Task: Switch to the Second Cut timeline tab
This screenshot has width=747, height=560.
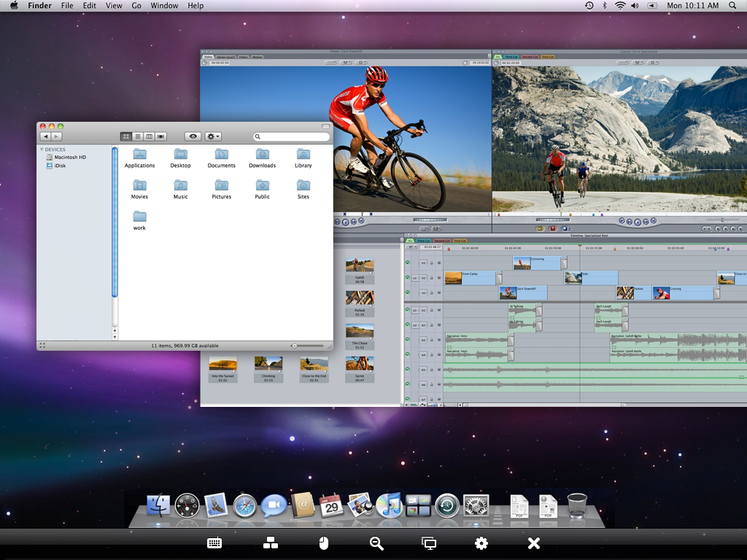Action: coord(442,241)
